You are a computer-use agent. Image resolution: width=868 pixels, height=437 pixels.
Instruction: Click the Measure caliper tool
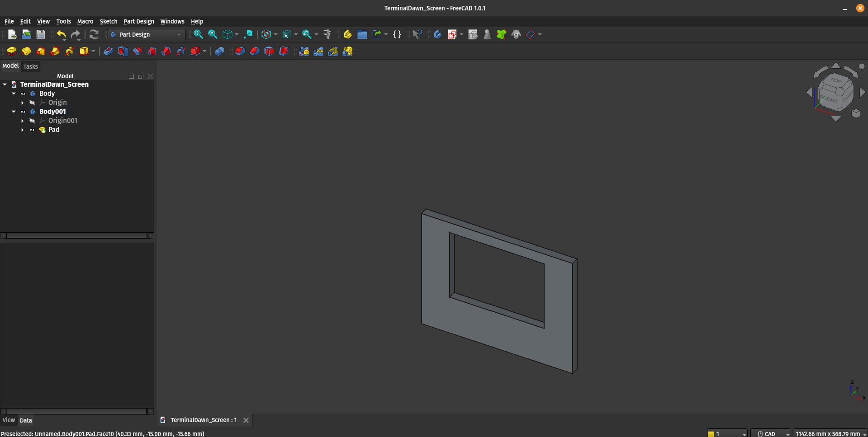(327, 34)
